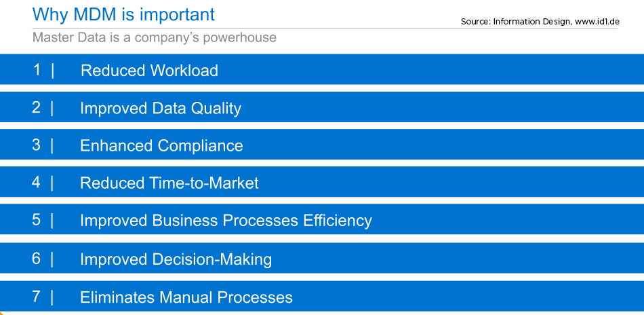Screen dimensions: 644x315
Task: Choose the 'Reduced Time-to-Market' row
Action: point(322,182)
